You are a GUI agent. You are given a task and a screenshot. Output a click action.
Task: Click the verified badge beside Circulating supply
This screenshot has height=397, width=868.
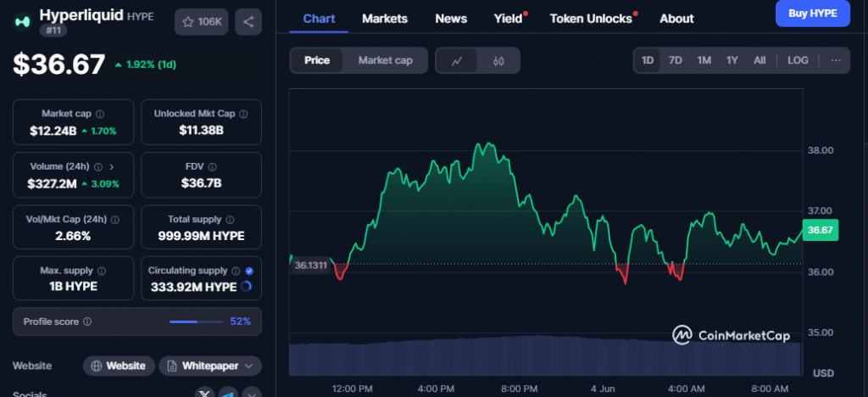click(x=249, y=271)
